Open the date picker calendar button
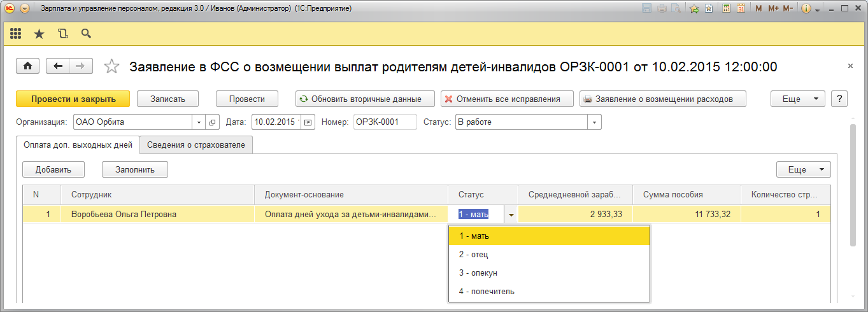 click(x=309, y=122)
